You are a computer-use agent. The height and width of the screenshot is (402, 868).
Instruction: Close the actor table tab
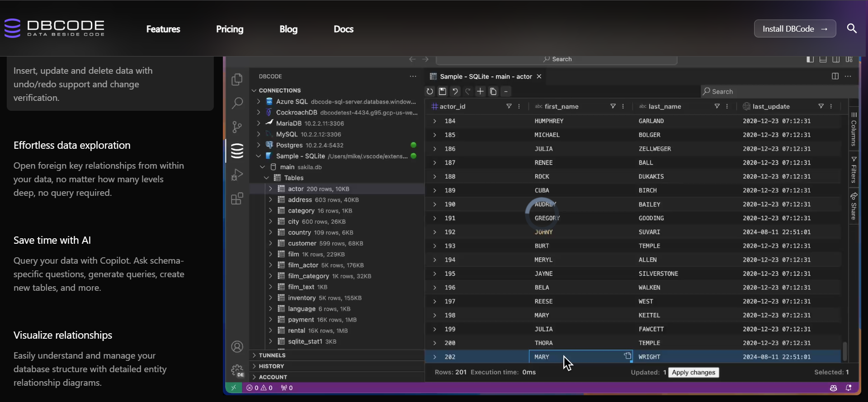pyautogui.click(x=539, y=76)
